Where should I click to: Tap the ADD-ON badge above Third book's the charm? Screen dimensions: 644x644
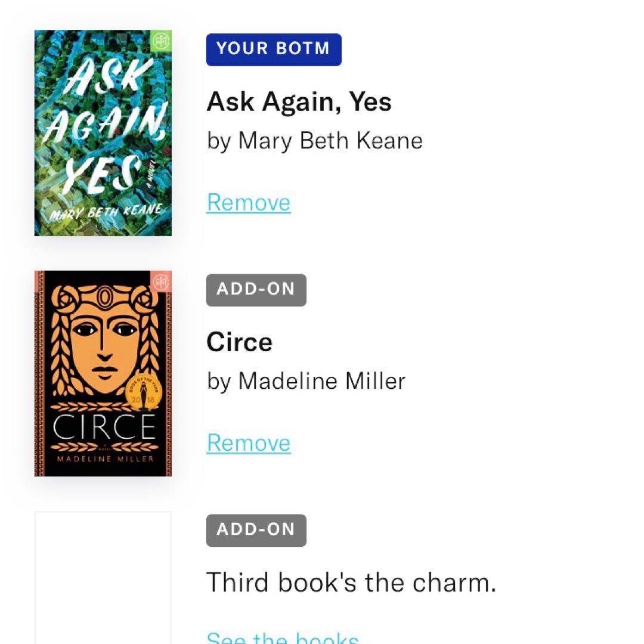[256, 531]
